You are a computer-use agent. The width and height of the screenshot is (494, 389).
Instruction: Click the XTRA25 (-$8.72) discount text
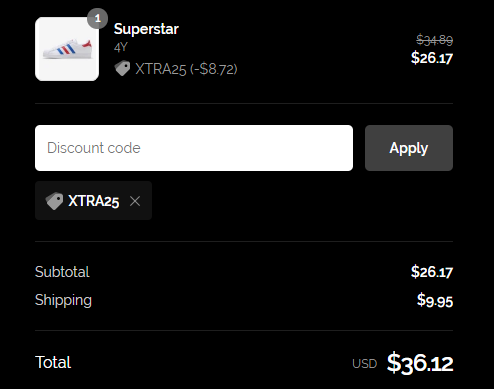click(186, 69)
